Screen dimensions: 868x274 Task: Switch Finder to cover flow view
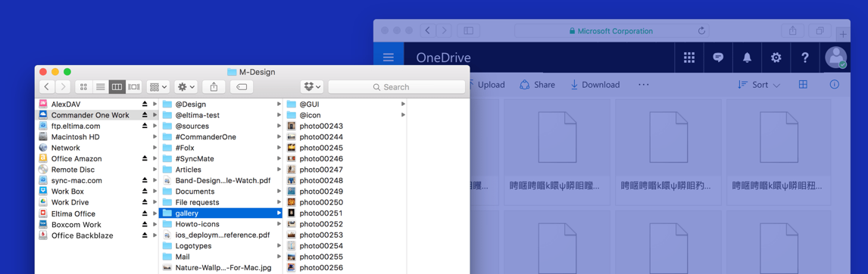pos(133,87)
